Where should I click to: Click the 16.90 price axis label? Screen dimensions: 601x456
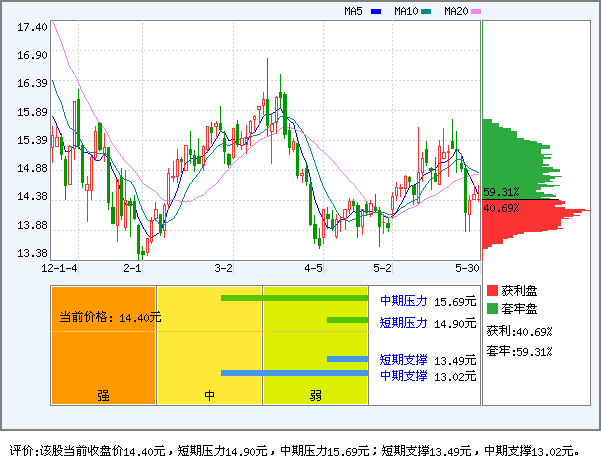(x=32, y=55)
